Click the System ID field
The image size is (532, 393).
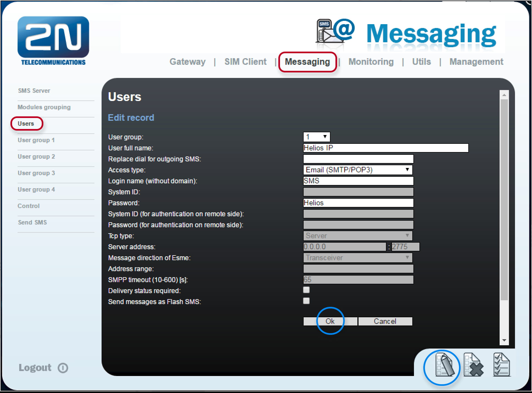[x=358, y=192]
